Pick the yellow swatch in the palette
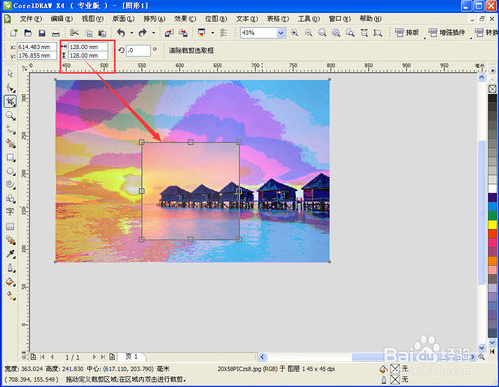This screenshot has height=387, width=499. coord(492,225)
